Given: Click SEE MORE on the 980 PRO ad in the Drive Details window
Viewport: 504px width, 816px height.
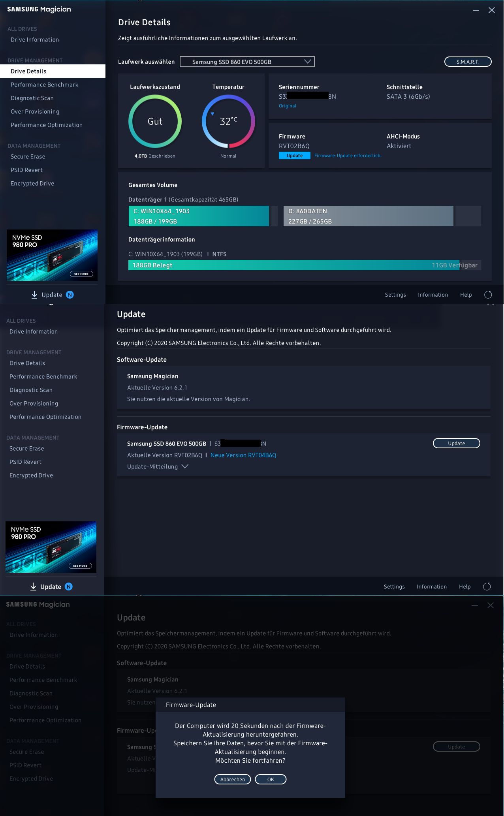Looking at the screenshot, I should (81, 274).
